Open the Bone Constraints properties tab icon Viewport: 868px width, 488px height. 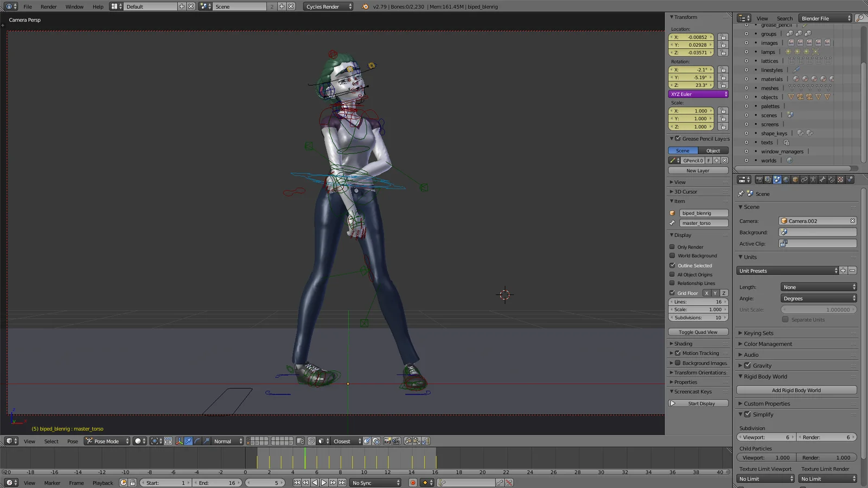click(831, 180)
